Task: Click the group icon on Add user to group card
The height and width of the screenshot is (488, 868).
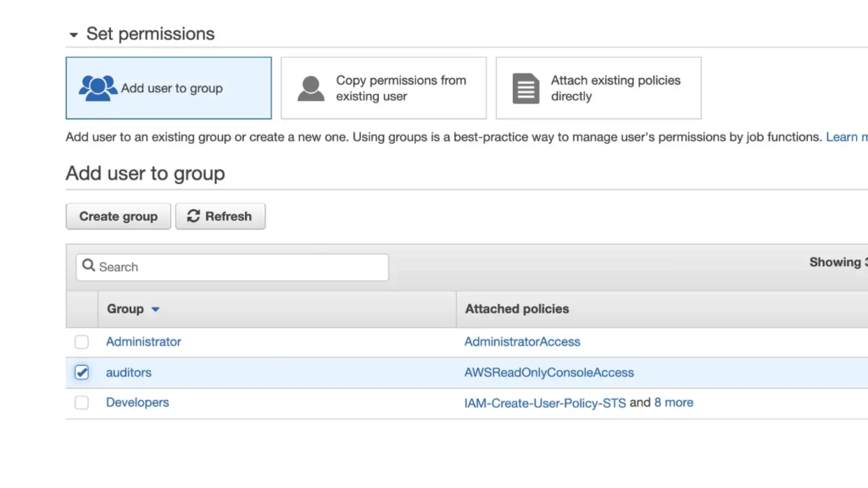Action: pos(97,87)
